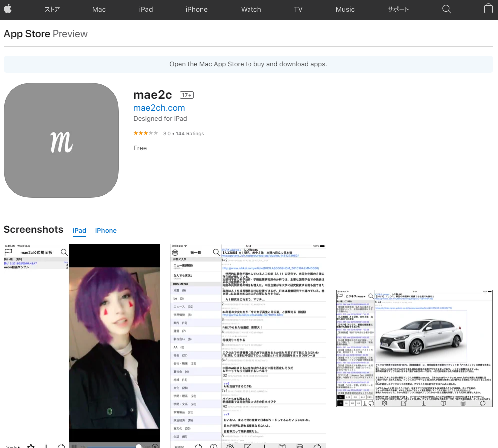Click the 17+ age rating badge
This screenshot has width=498, height=448.
click(187, 95)
